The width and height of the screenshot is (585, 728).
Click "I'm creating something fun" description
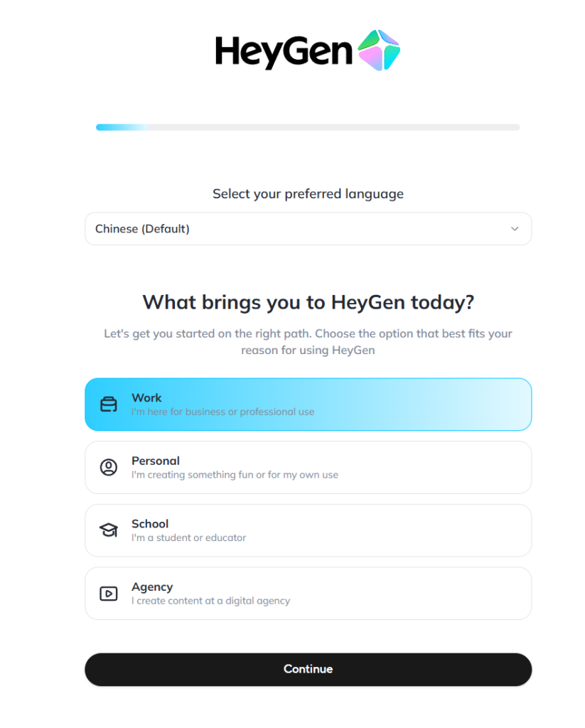(x=235, y=475)
